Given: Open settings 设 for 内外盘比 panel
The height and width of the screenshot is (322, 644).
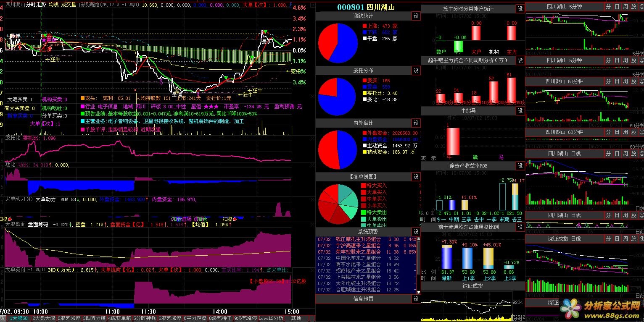Looking at the screenshot, I should (x=416, y=123).
